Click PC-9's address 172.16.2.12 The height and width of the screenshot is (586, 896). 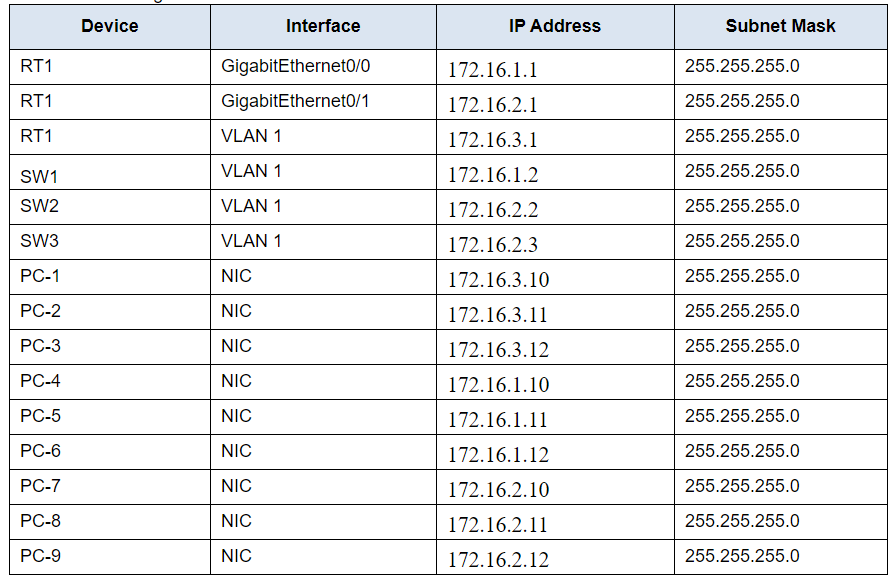[498, 560]
